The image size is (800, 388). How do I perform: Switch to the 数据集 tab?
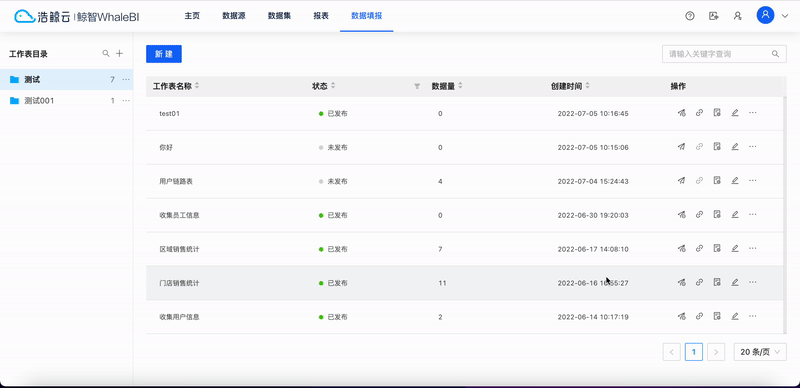click(x=279, y=16)
